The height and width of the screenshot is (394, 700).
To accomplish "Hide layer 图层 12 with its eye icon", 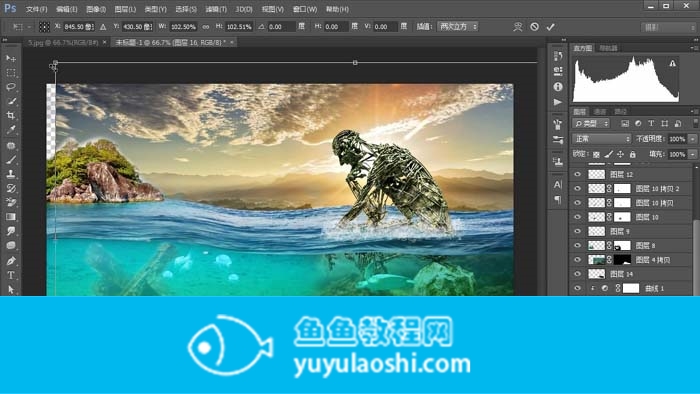I will click(x=578, y=174).
